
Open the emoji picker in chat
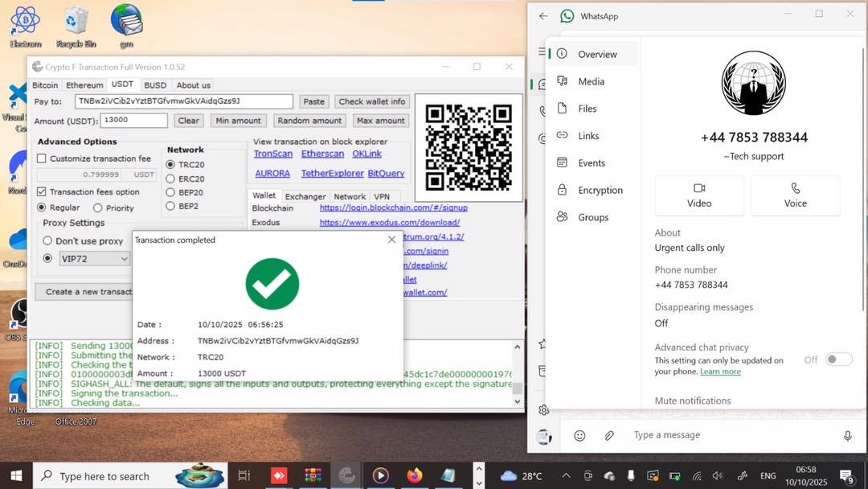(579, 435)
